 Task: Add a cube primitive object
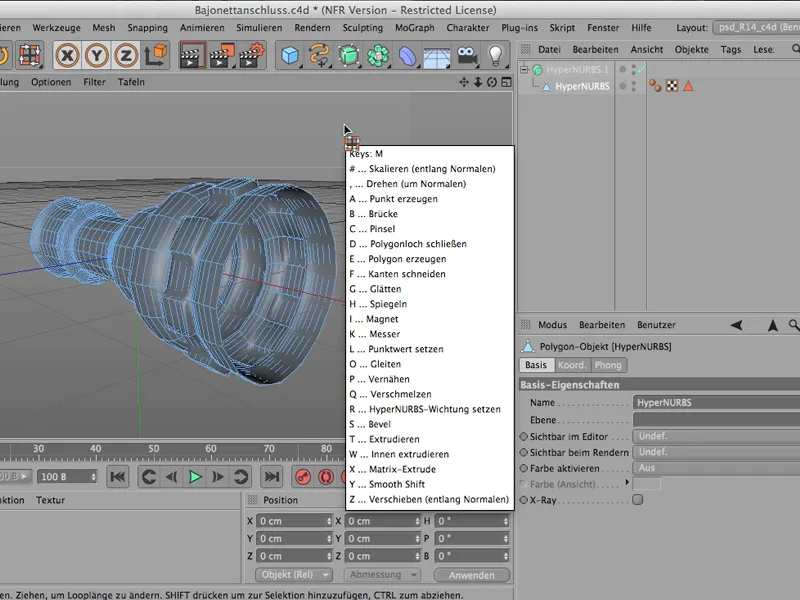(x=290, y=55)
